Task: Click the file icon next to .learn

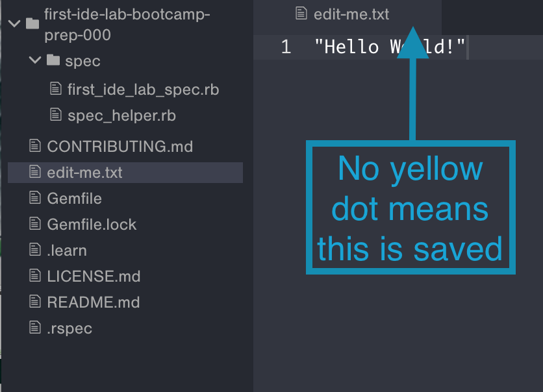Action: (34, 250)
